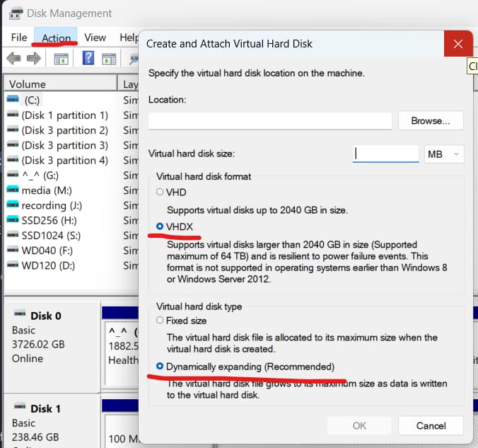Click the virtual hard disk size field
Screen dimensions: 478x448
pyautogui.click(x=385, y=154)
